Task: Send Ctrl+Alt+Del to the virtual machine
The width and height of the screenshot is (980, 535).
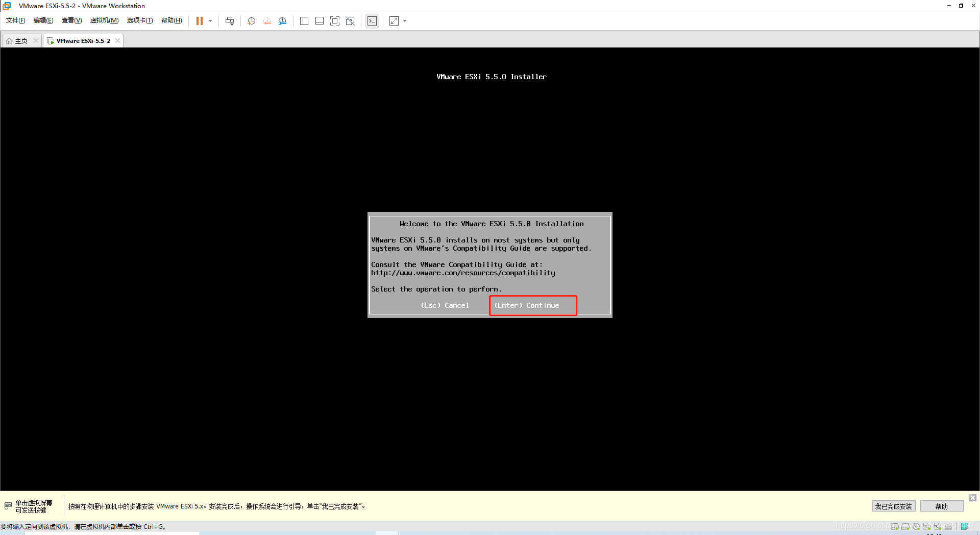Action: (x=230, y=21)
